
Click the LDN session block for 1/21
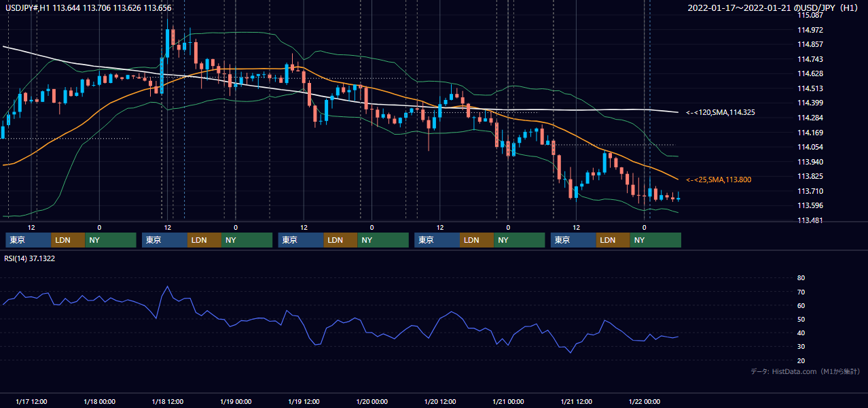point(613,240)
